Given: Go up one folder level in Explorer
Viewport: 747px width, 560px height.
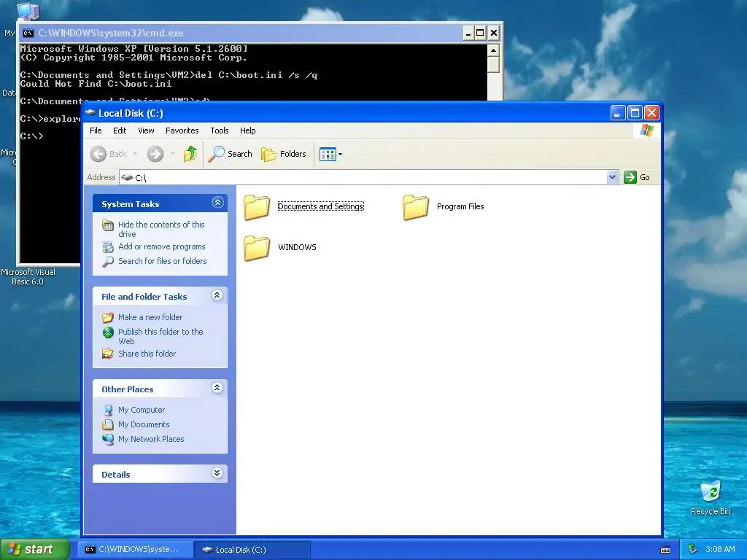Looking at the screenshot, I should (190, 154).
